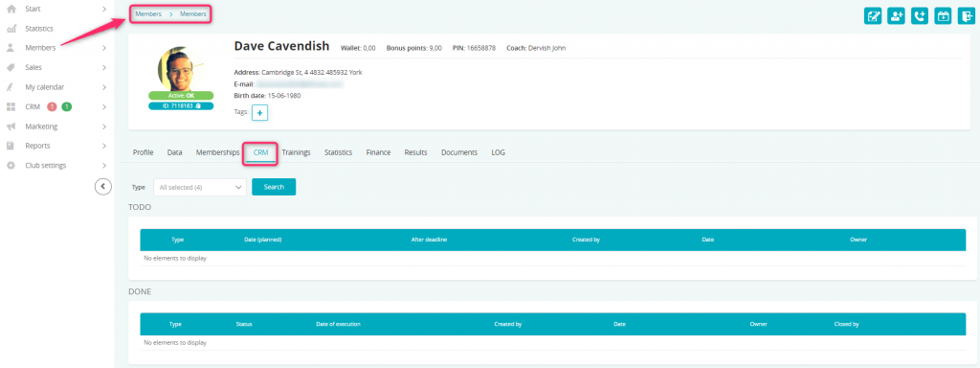
Task: Expand the Marketing menu chevron
Action: [x=104, y=126]
